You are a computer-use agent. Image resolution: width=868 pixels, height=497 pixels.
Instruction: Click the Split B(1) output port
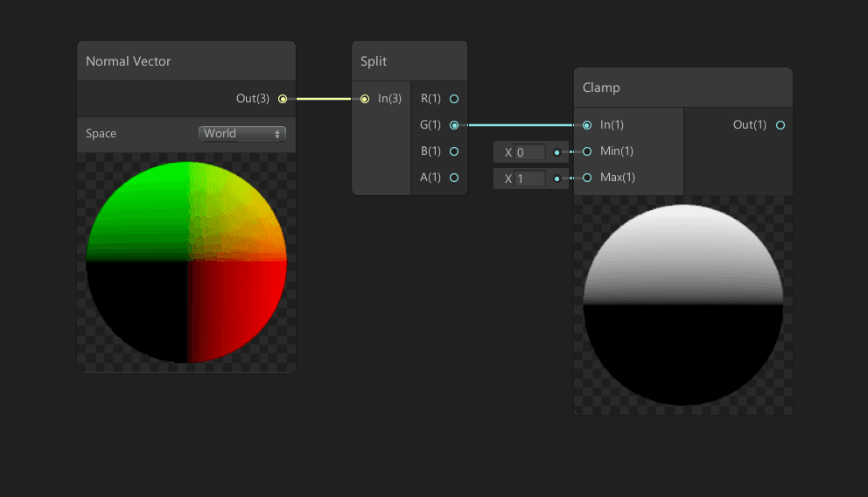tap(454, 151)
